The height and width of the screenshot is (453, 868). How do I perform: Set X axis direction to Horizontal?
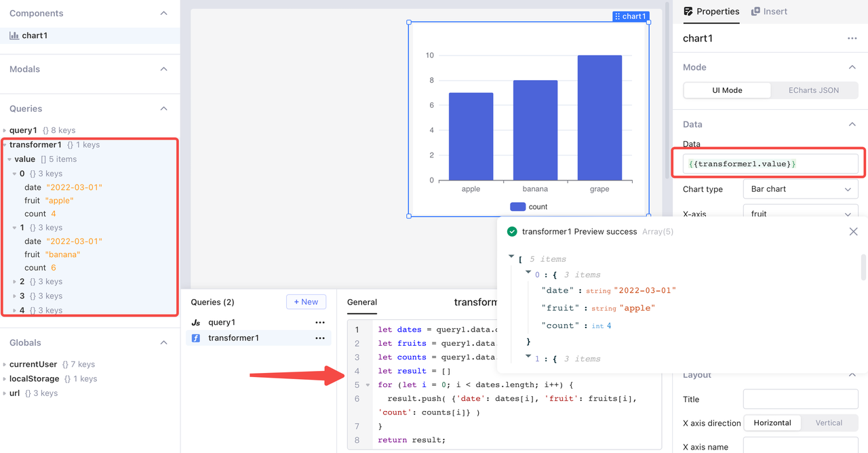coord(772,422)
